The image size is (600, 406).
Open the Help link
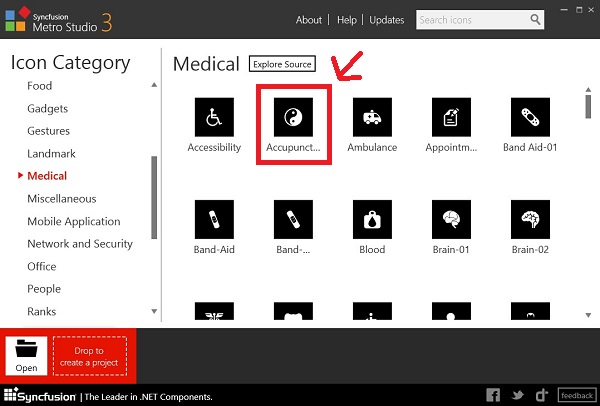[347, 20]
